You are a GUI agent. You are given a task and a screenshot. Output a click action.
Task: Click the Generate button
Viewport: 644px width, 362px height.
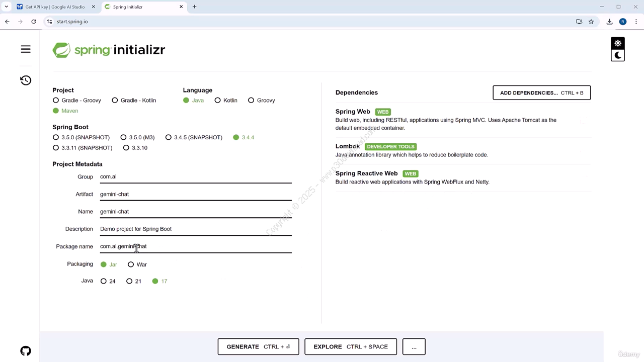point(258,346)
